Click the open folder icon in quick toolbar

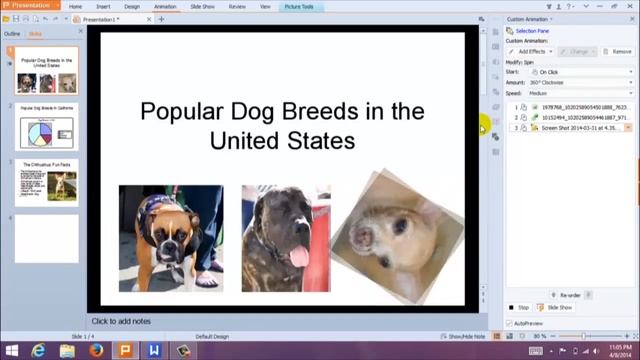pos(6,19)
